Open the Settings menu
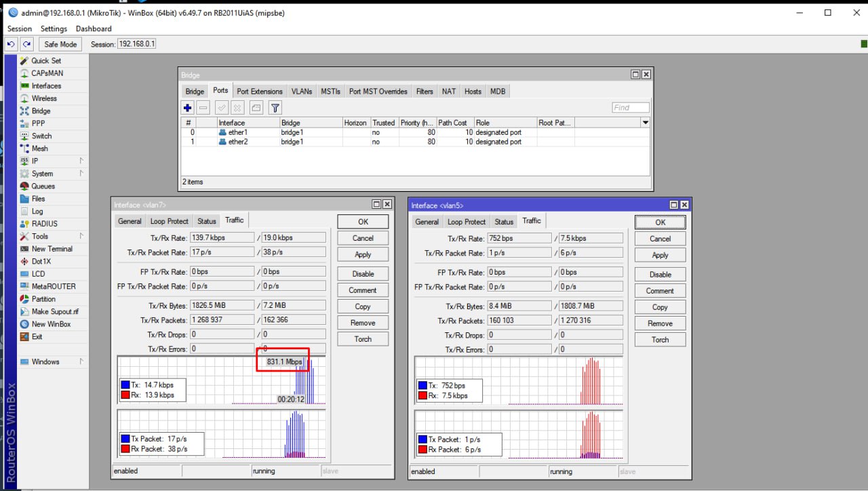The width and height of the screenshot is (868, 491). point(54,28)
